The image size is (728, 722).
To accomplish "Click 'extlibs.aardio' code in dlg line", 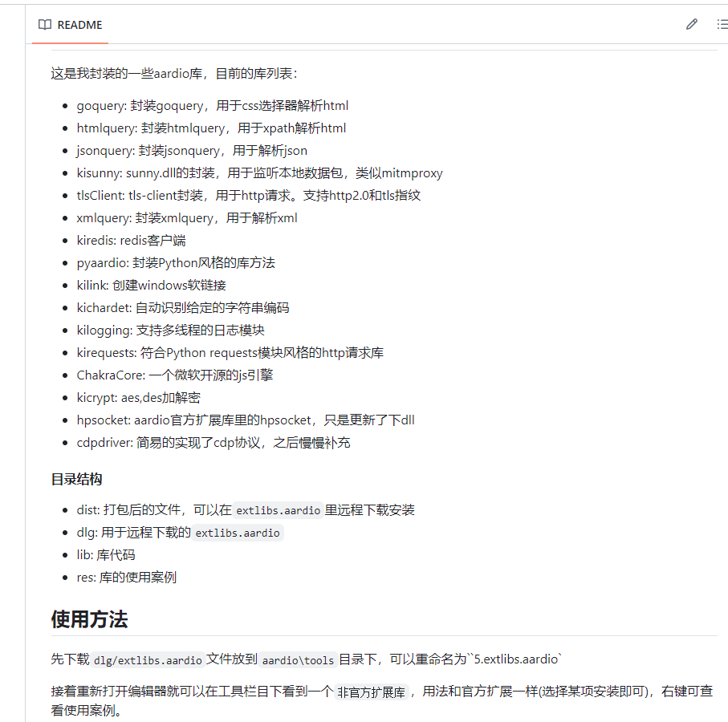I will point(238,533).
